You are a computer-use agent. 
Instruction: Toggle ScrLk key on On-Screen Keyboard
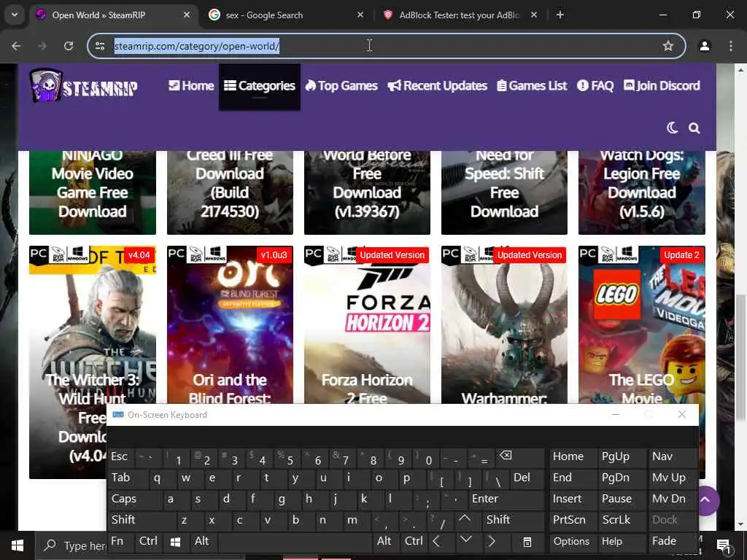[x=622, y=520]
